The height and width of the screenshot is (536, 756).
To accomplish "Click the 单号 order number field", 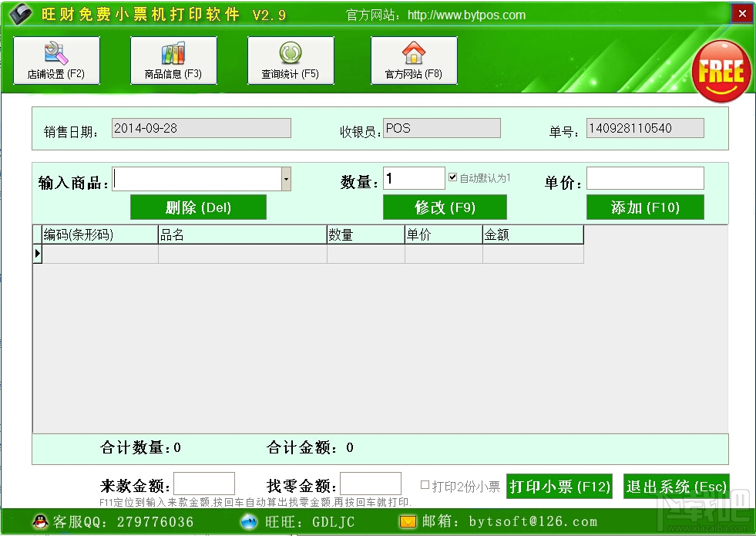I will click(645, 128).
